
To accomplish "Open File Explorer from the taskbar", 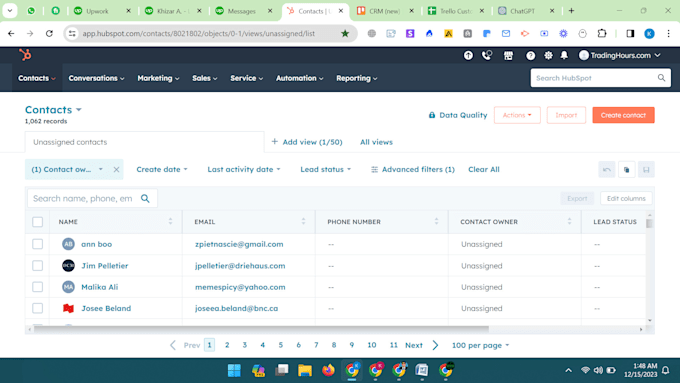I will click(x=304, y=370).
